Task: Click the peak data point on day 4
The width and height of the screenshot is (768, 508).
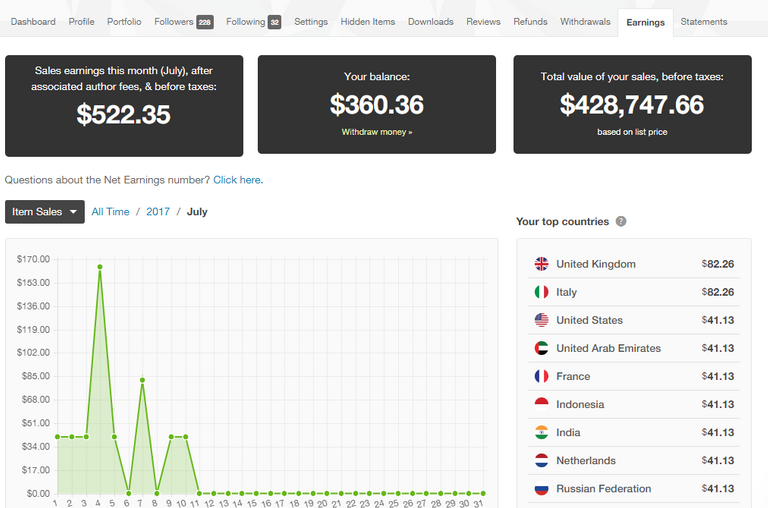Action: [99, 267]
